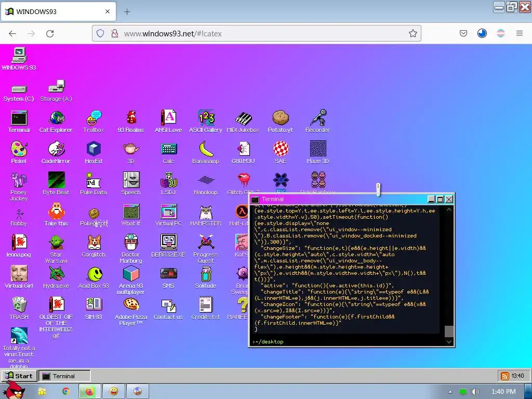Launch the 3D teapot icon

click(131, 153)
